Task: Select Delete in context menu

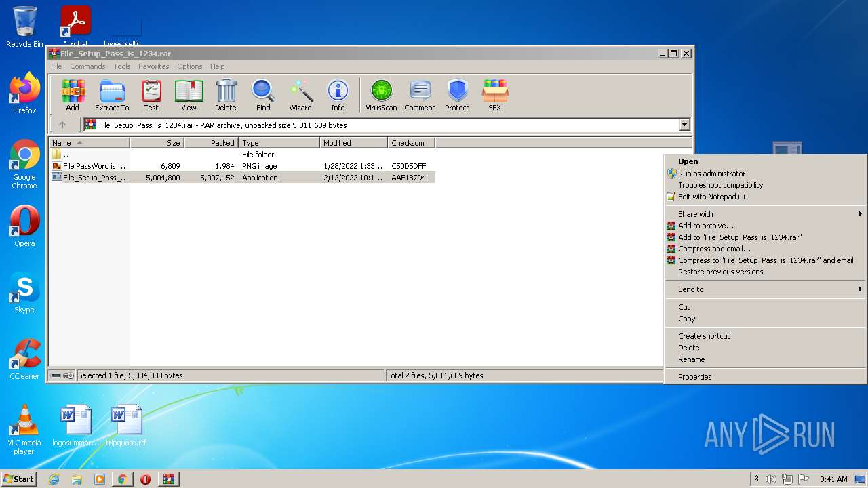Action: click(x=765, y=348)
